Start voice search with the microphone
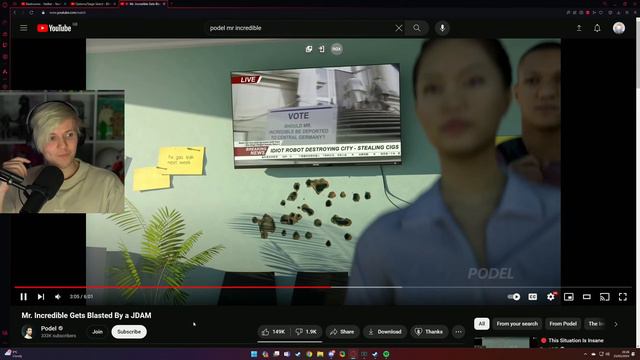 point(442,28)
